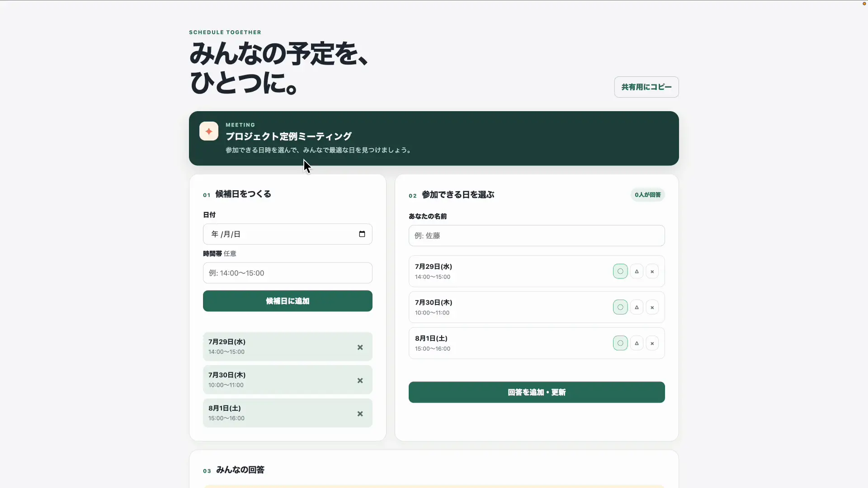Image resolution: width=868 pixels, height=488 pixels.
Task: Focus the 日付 date input field
Action: (288, 234)
